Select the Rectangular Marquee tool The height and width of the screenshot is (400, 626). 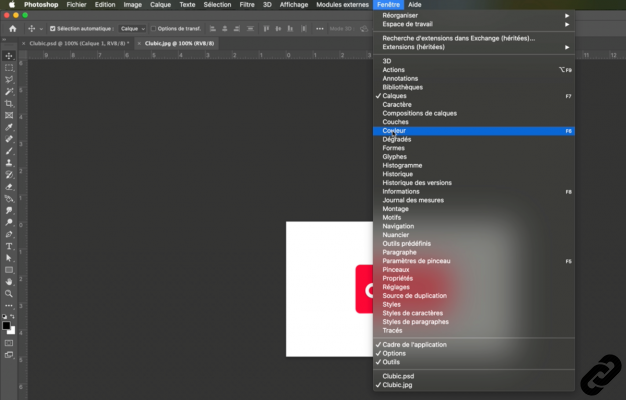pyautogui.click(x=9, y=68)
